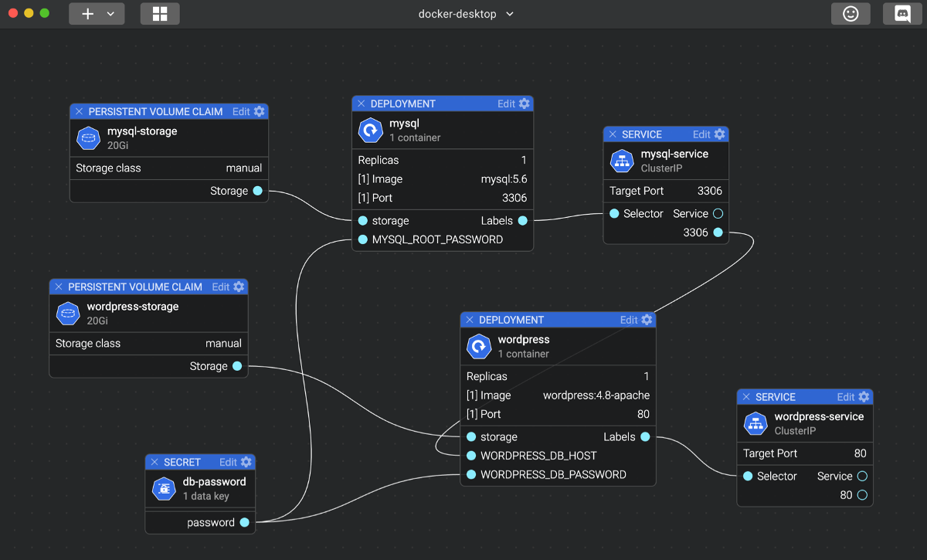Open the Discord chat icon
This screenshot has height=560, width=927.
(902, 14)
